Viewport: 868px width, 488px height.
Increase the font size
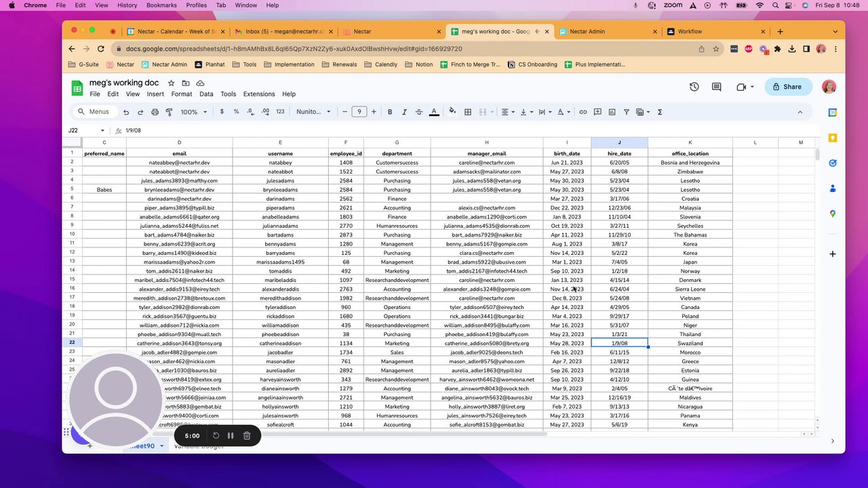tap(374, 112)
